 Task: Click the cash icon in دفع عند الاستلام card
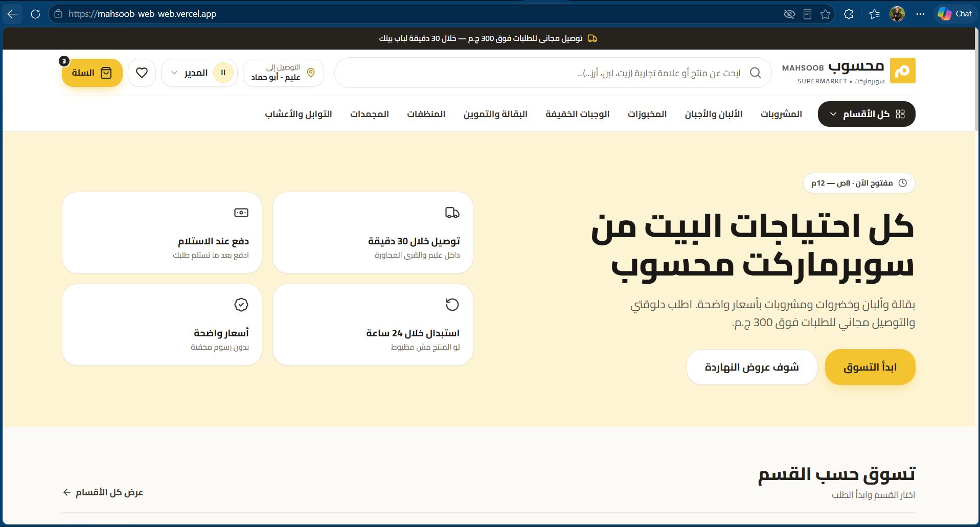tap(241, 213)
